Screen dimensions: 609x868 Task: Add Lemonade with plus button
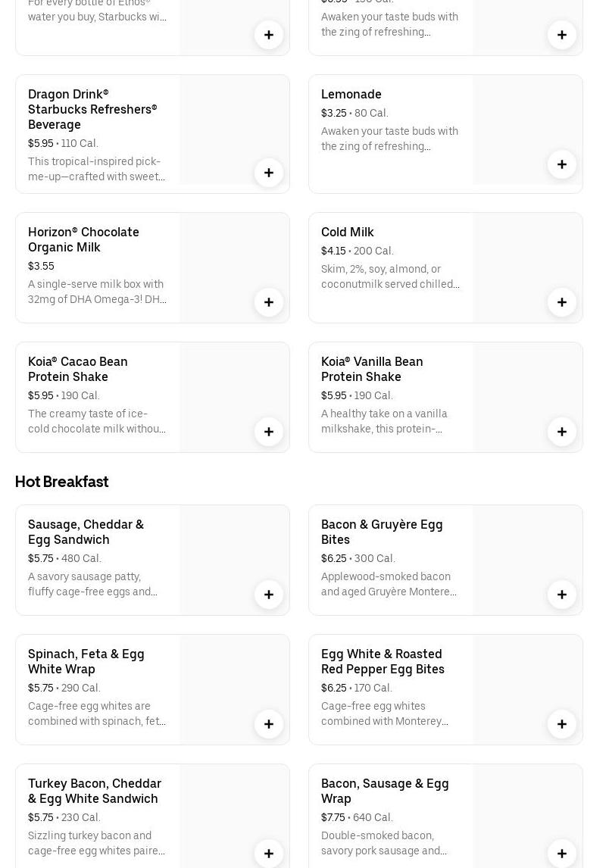(x=562, y=164)
